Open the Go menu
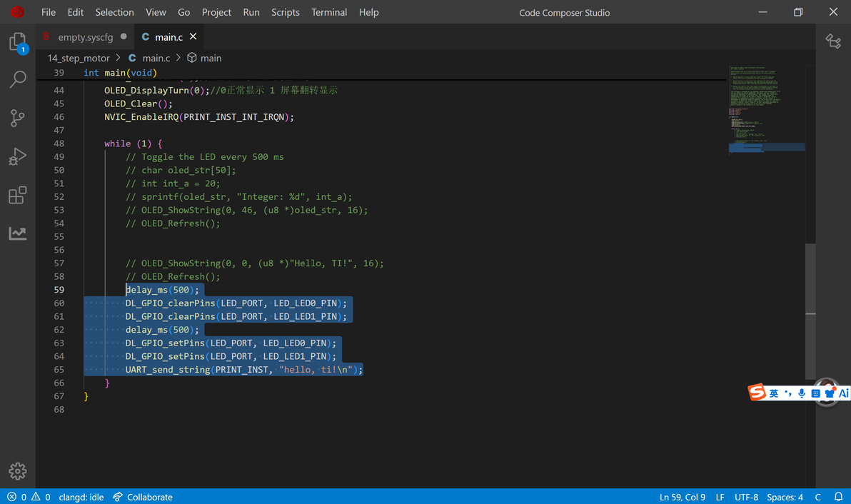851x504 pixels. (184, 12)
